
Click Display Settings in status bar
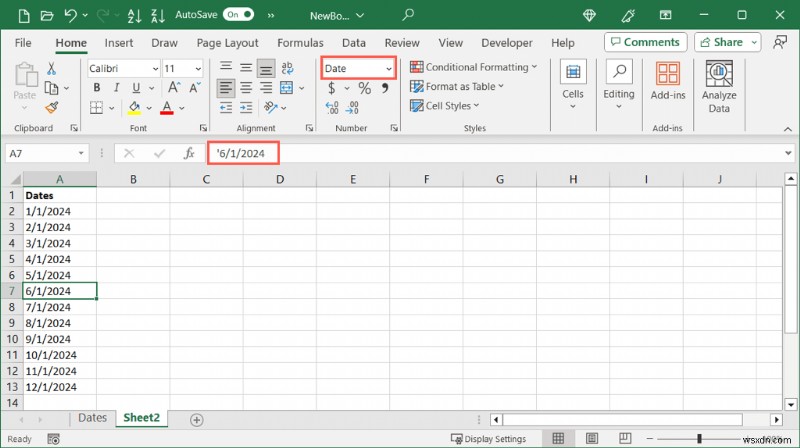[x=488, y=439]
